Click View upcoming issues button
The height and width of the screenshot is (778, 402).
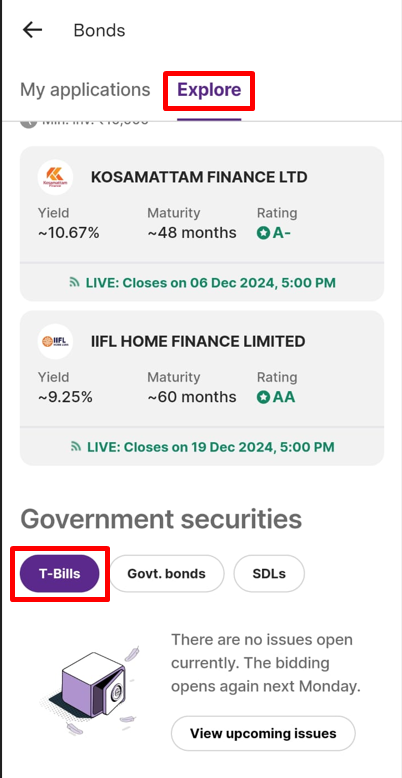click(263, 733)
